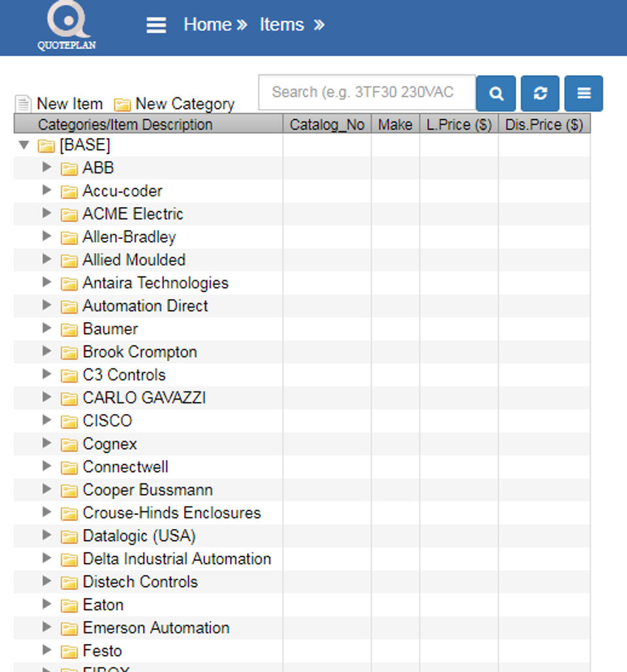Viewport: 627px width, 672px height.
Task: Click the CISCO folder icon
Action: coord(69,422)
